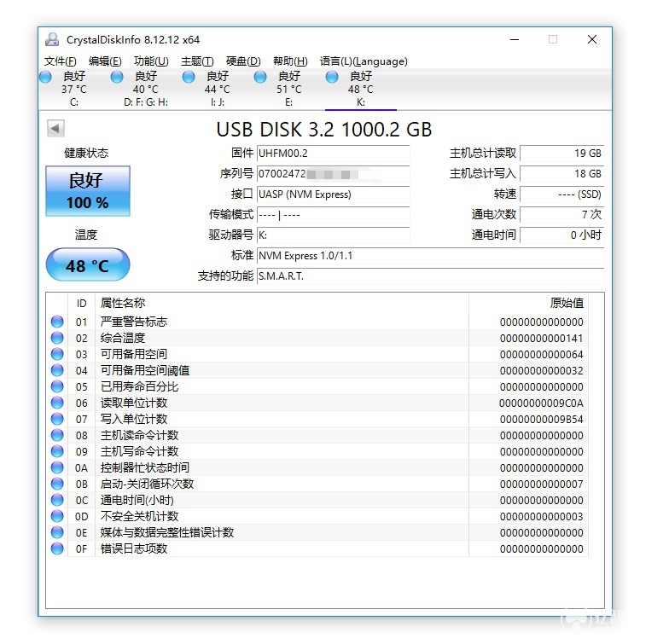The image size is (669, 644).
Task: Click the 接口 field UASP (NVM Express)
Action: pyautogui.click(x=333, y=194)
